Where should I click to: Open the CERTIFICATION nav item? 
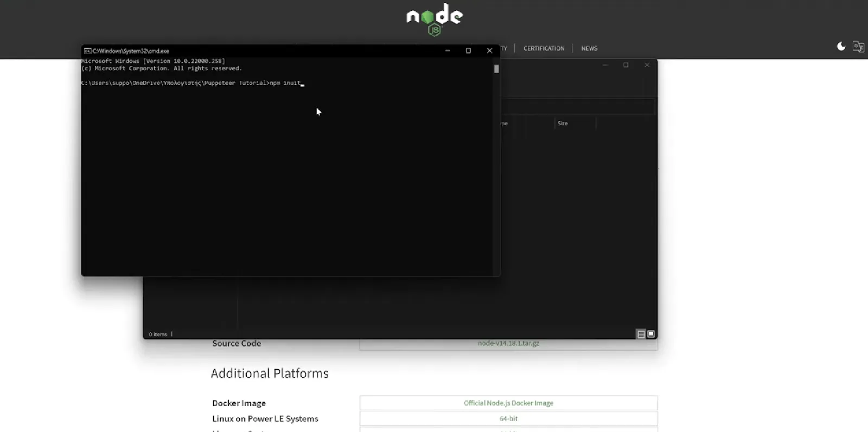coord(544,48)
